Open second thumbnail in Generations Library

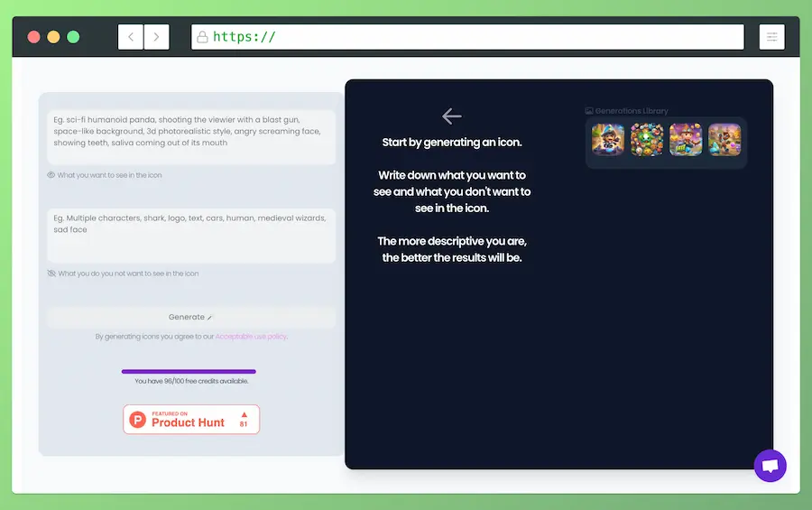pos(647,140)
